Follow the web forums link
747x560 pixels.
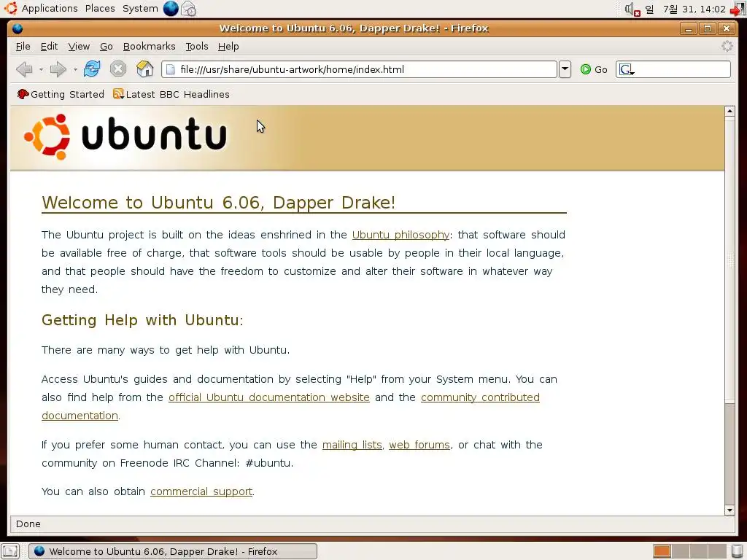point(419,445)
